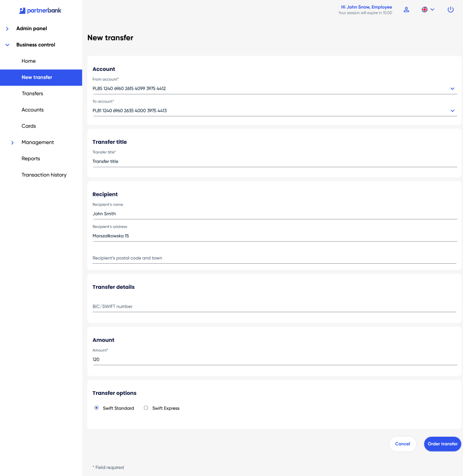Image resolution: width=463 pixels, height=476 pixels.
Task: Click the power logout icon
Action: (450, 10)
